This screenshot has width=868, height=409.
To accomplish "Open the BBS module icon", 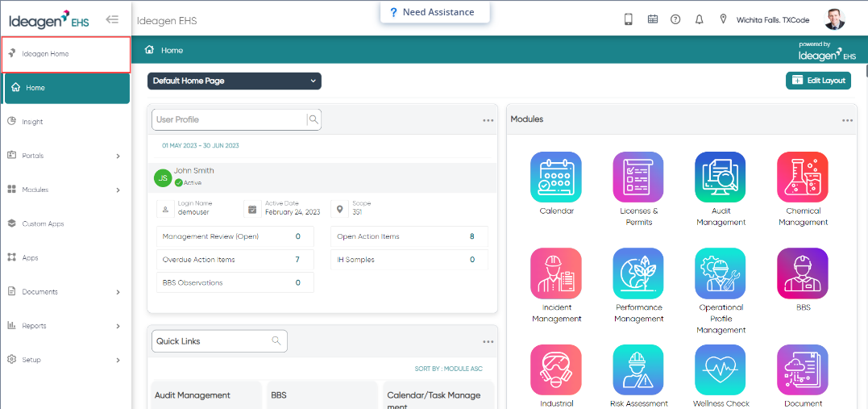I will click(803, 273).
